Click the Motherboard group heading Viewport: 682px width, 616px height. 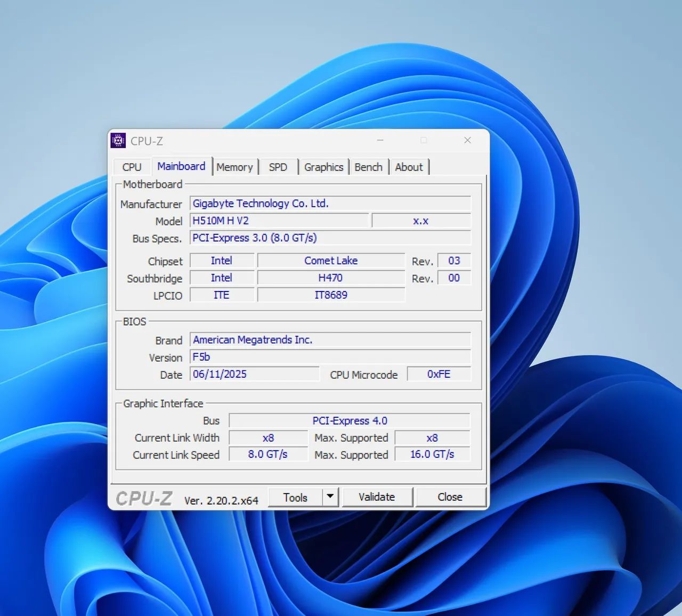pyautogui.click(x=152, y=184)
